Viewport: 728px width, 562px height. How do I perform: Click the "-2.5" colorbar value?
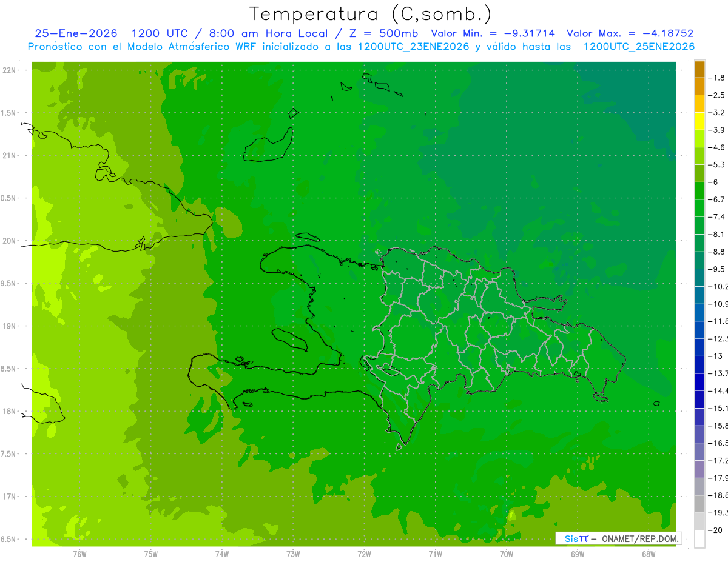pyautogui.click(x=717, y=95)
